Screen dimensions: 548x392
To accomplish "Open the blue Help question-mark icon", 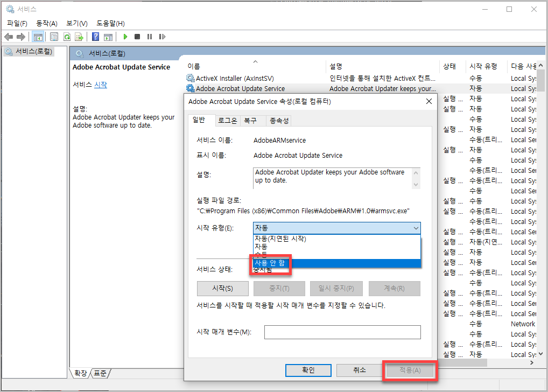I will pos(95,37).
